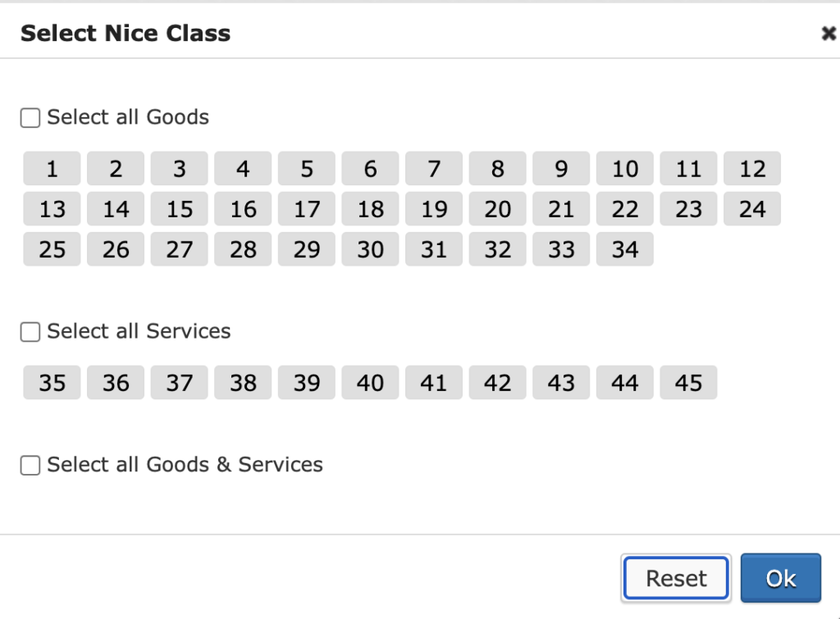Select class 12 at row end
Screen dimensions: 840x619
click(x=751, y=168)
